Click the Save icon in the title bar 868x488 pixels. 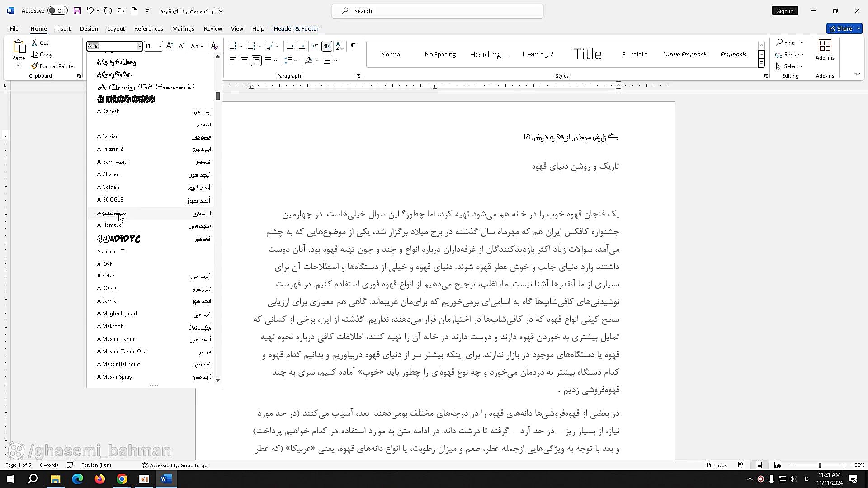[x=77, y=11]
